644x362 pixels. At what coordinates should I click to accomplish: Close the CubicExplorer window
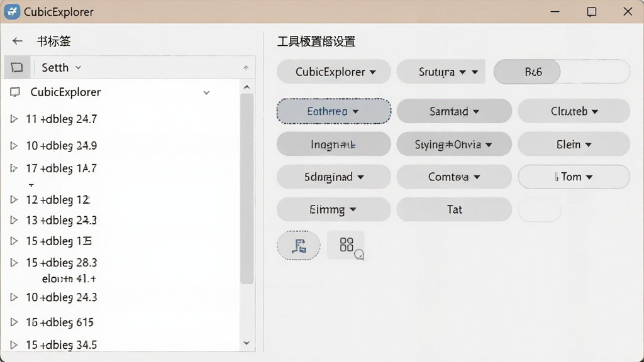(x=628, y=11)
